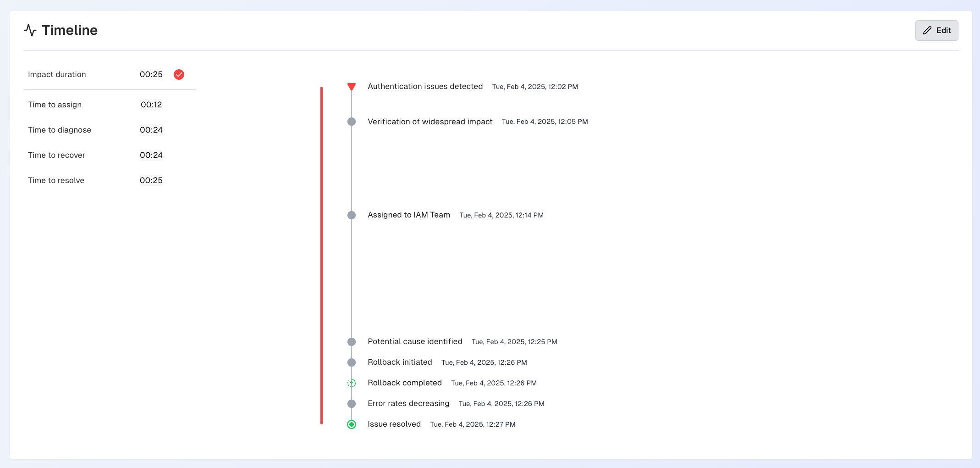
Task: Select the red triangle incident start marker
Action: coord(352,86)
